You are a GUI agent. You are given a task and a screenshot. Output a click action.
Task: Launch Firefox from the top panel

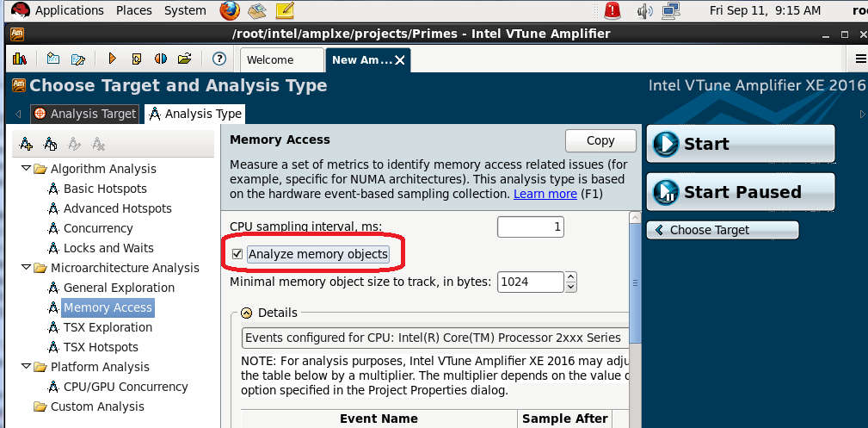tap(229, 10)
